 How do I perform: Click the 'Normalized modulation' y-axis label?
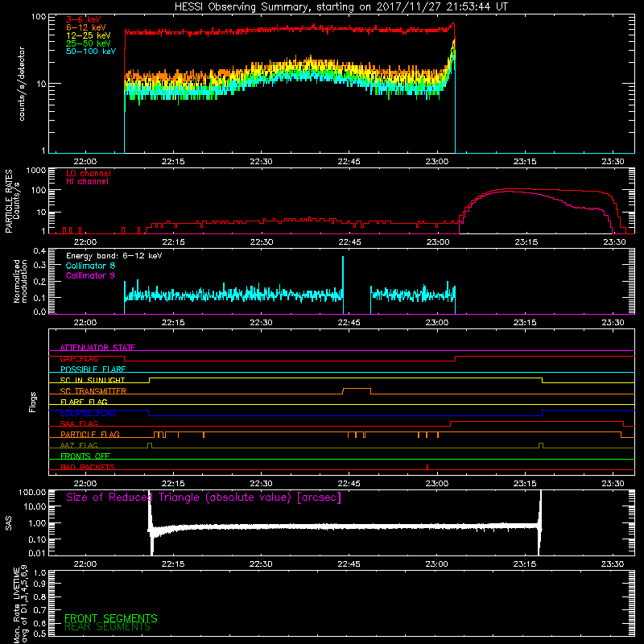[x=21, y=281]
